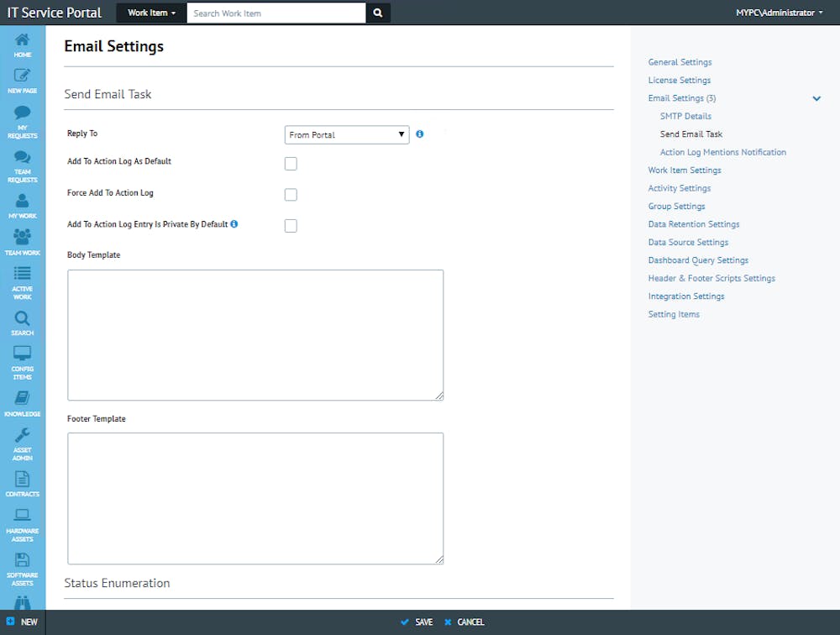Open the Search icon in the sidebar
This screenshot has width=840, height=635.
click(x=23, y=319)
